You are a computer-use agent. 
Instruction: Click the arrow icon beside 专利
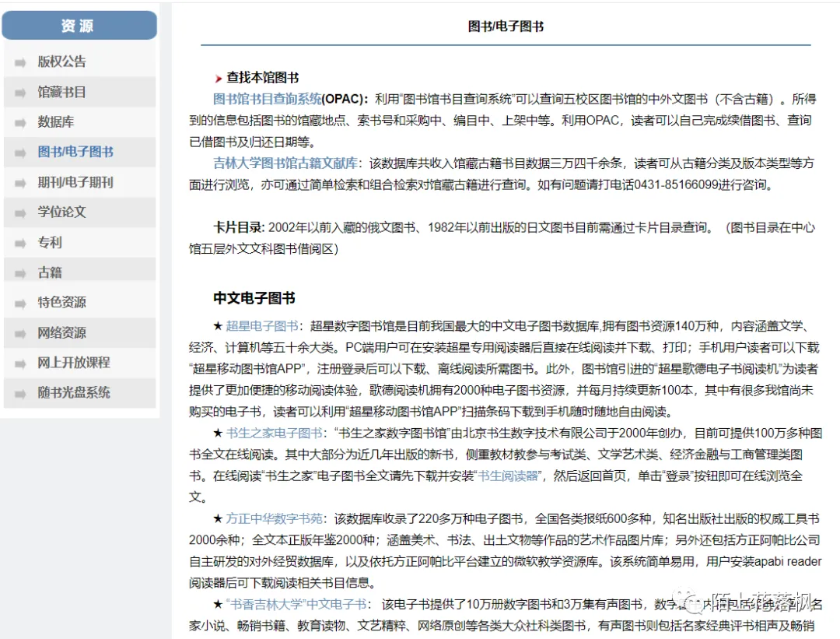click(x=20, y=244)
